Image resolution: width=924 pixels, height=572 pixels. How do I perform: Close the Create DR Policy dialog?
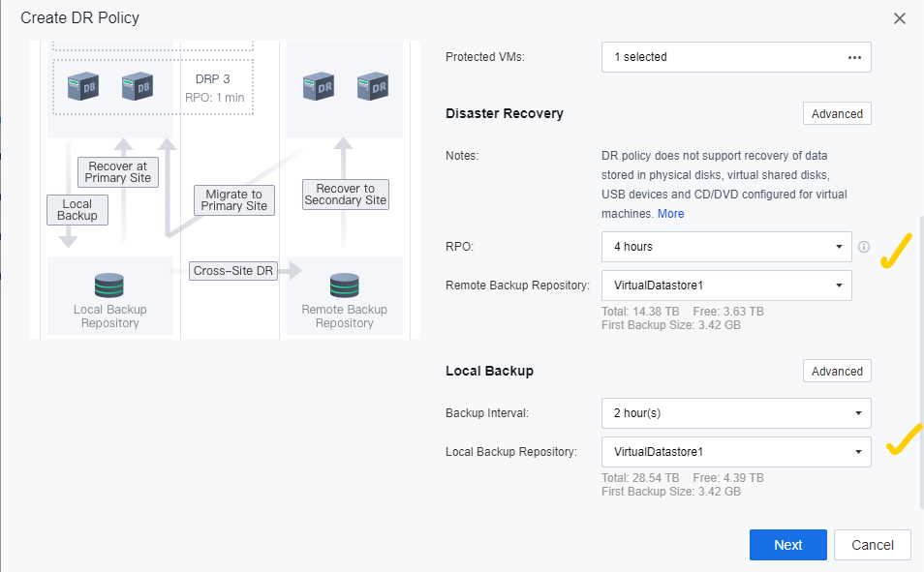pos(899,18)
